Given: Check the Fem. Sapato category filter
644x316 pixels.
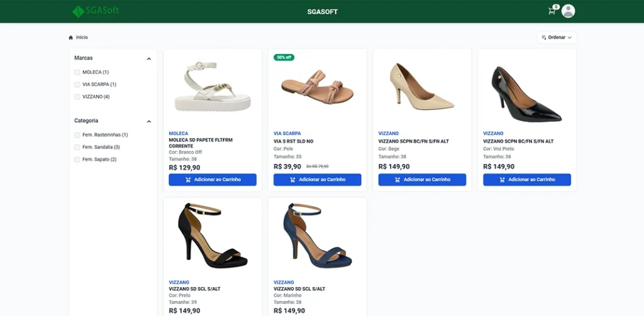Looking at the screenshot, I should 77,159.
